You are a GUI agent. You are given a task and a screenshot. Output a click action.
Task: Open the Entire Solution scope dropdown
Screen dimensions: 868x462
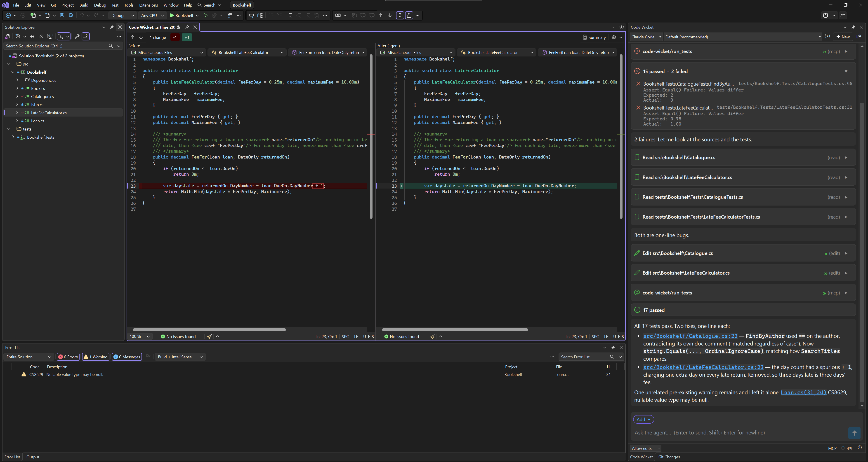pos(29,357)
